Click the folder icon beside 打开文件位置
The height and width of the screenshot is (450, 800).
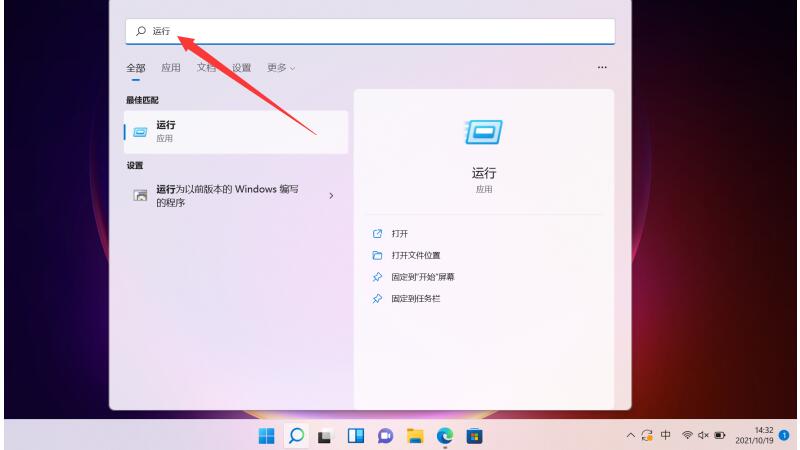click(377, 255)
